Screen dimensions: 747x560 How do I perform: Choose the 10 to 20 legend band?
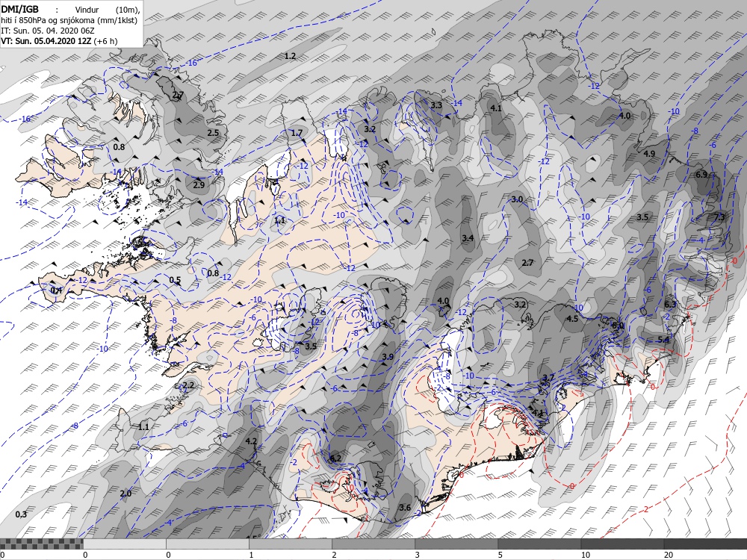point(622,544)
